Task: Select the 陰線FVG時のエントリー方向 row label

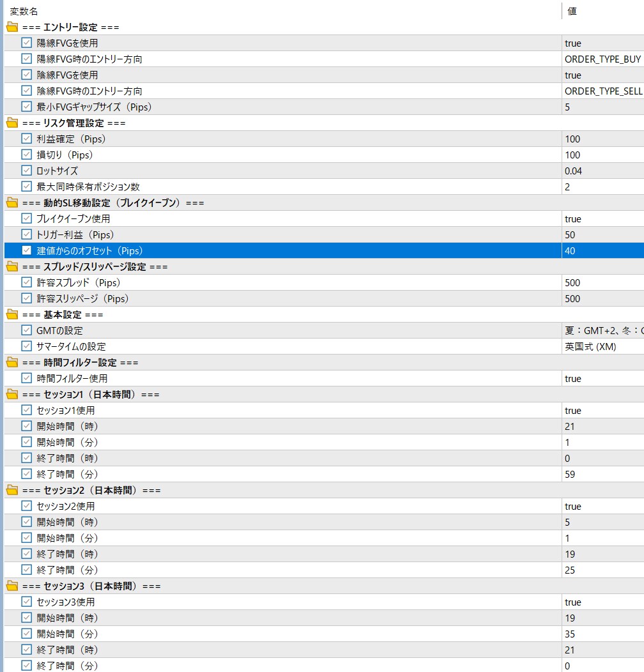Action: tap(89, 91)
